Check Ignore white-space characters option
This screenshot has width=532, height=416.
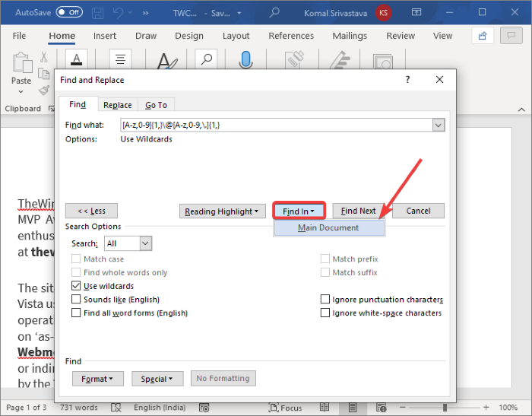tap(325, 313)
